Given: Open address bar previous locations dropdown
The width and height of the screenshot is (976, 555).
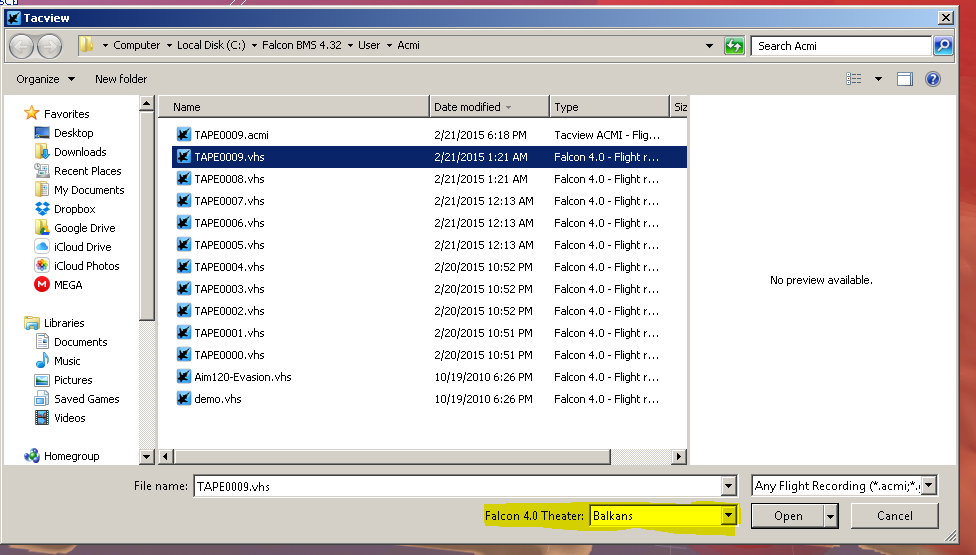Looking at the screenshot, I should (x=709, y=45).
